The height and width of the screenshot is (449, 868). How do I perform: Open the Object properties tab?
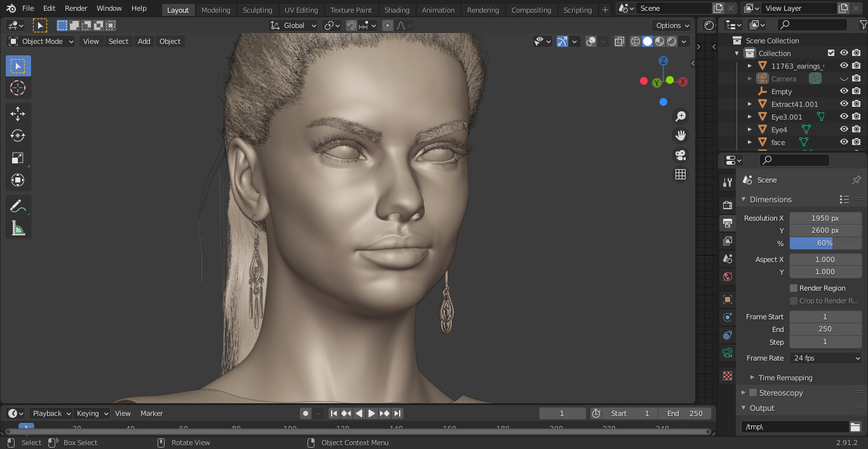pos(728,299)
